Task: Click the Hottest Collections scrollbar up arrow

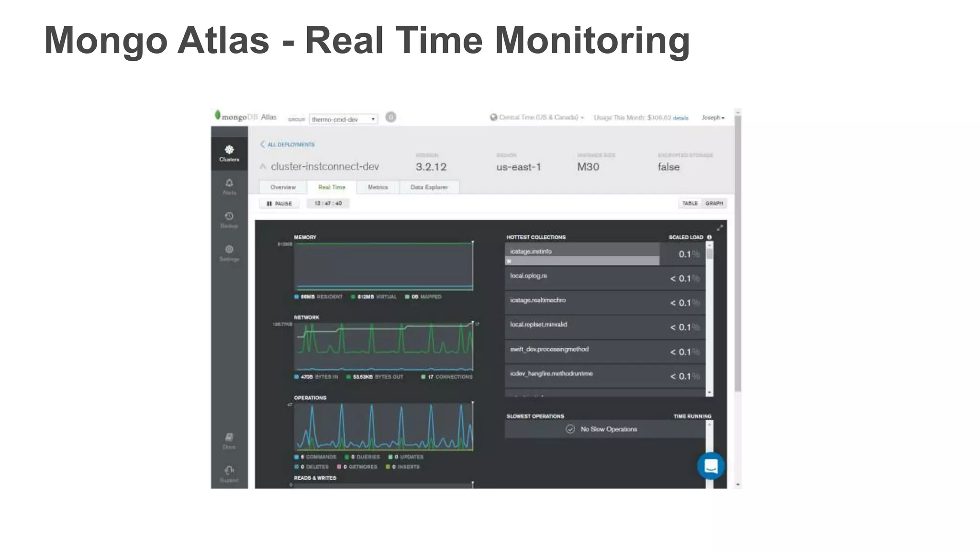Action: tap(709, 244)
